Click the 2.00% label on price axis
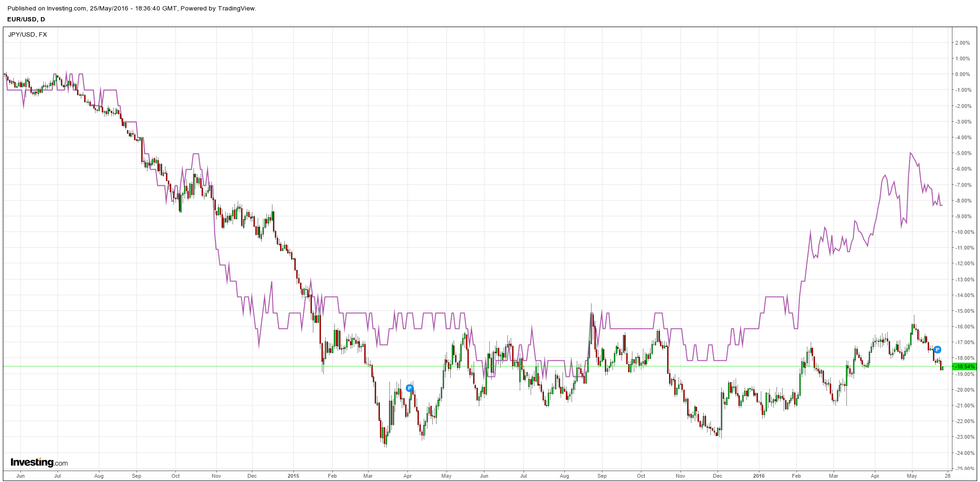The width and height of the screenshot is (980, 482). [x=962, y=43]
